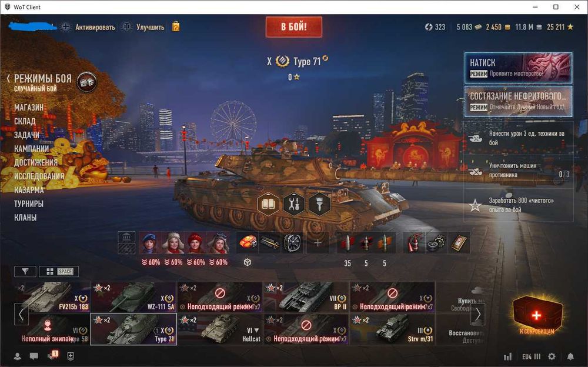Image resolution: width=588 pixels, height=367 pixels.
Task: Open the МАГАЗИН menu item
Action: tap(29, 107)
